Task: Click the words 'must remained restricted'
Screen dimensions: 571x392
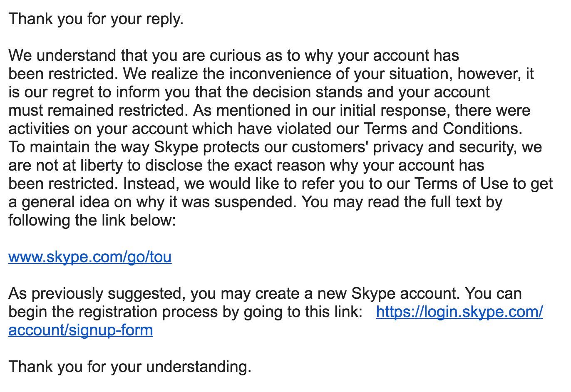Action: (96, 111)
